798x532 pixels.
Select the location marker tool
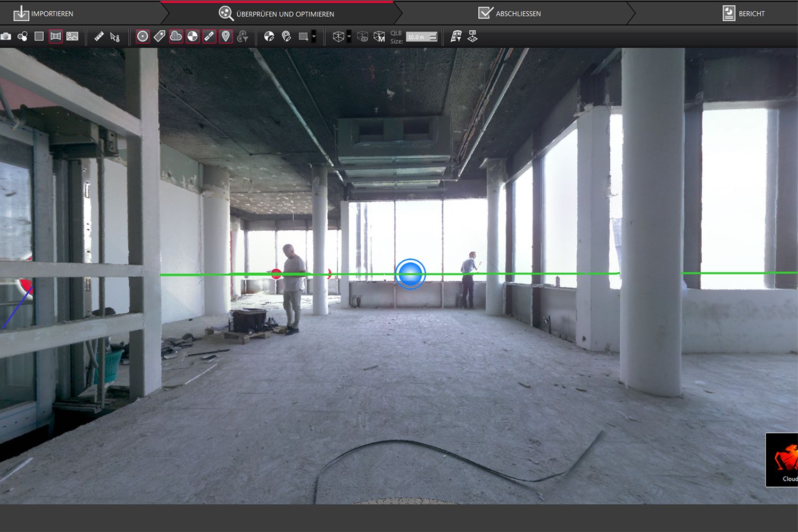click(225, 36)
